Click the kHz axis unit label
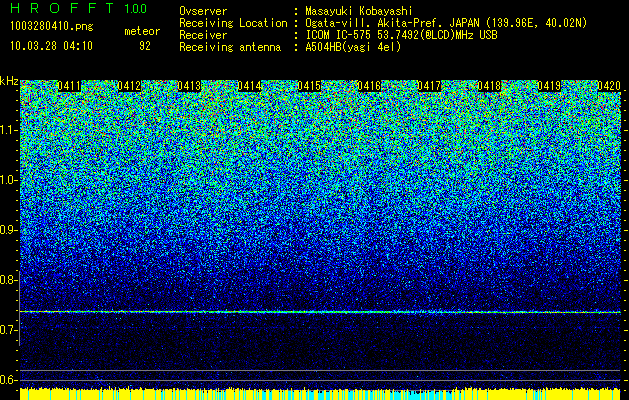The width and height of the screenshot is (629, 400). click(9, 81)
